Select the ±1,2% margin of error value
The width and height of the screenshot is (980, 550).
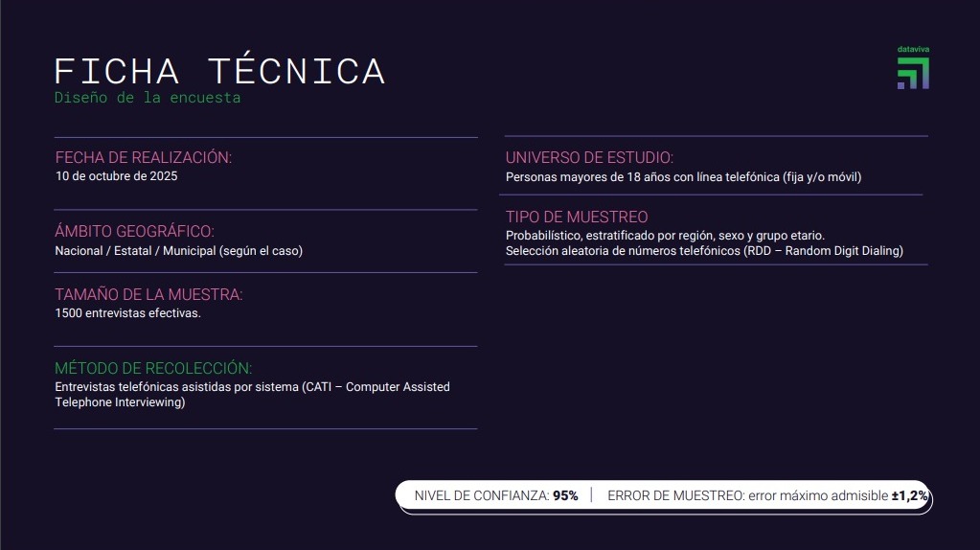909,495
